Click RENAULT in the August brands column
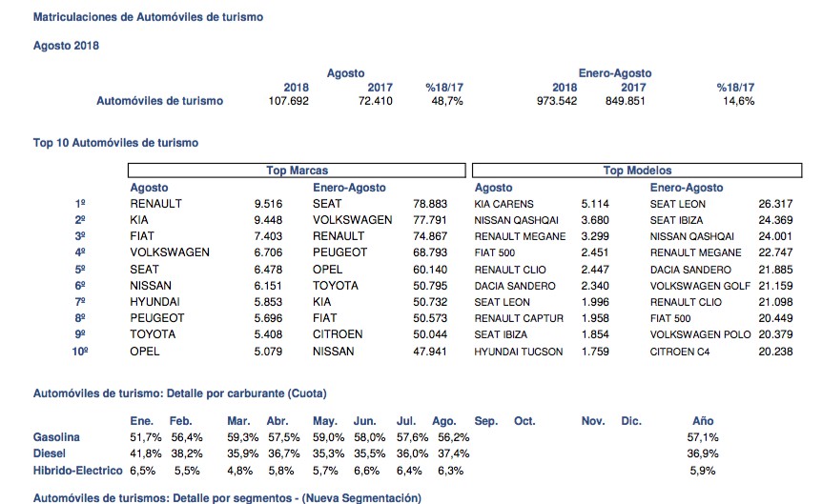This screenshot has height=504, width=822. click(x=155, y=204)
